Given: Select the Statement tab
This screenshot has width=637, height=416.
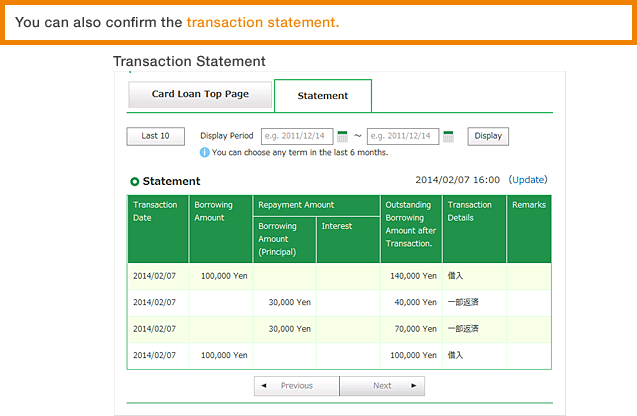Looking at the screenshot, I should tap(323, 96).
